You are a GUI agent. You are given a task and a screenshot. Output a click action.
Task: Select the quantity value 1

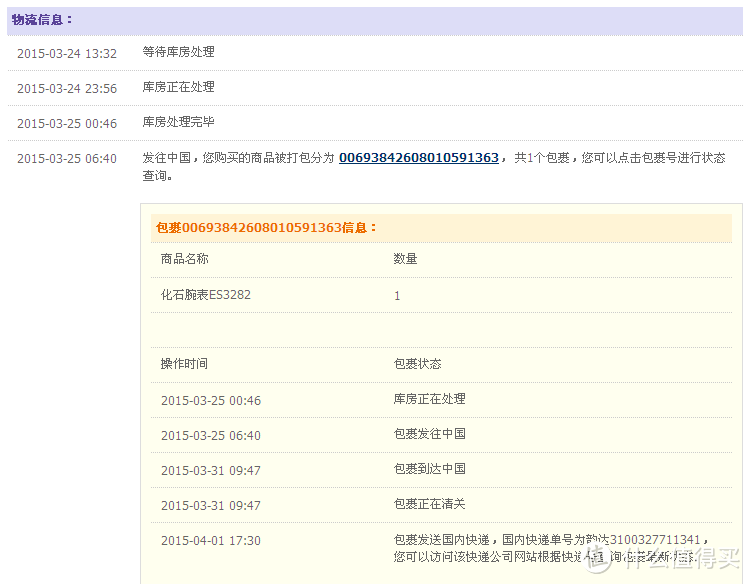click(397, 296)
